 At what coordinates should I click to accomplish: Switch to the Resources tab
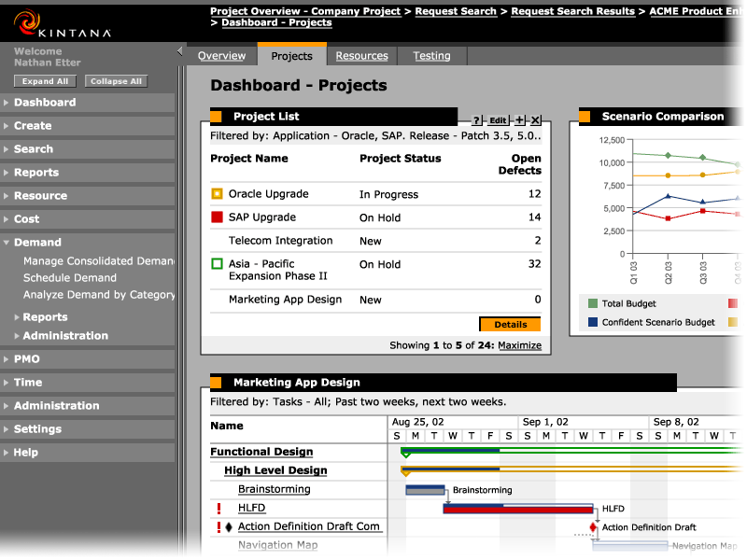(361, 56)
